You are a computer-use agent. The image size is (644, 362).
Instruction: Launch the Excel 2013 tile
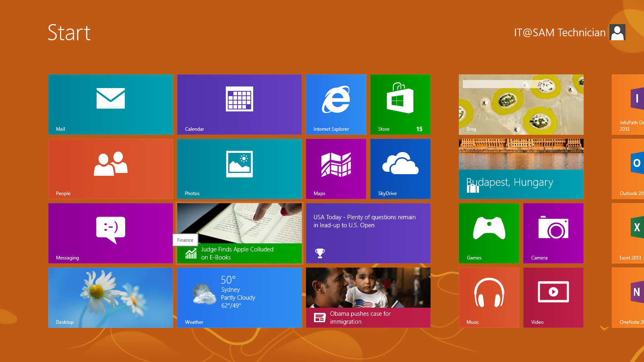(628, 233)
